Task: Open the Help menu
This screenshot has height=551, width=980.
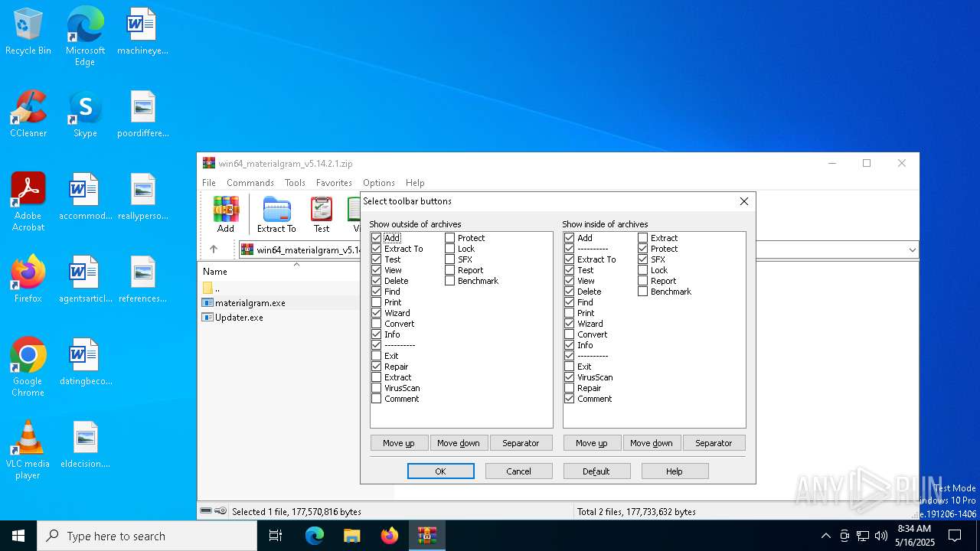Action: (415, 183)
